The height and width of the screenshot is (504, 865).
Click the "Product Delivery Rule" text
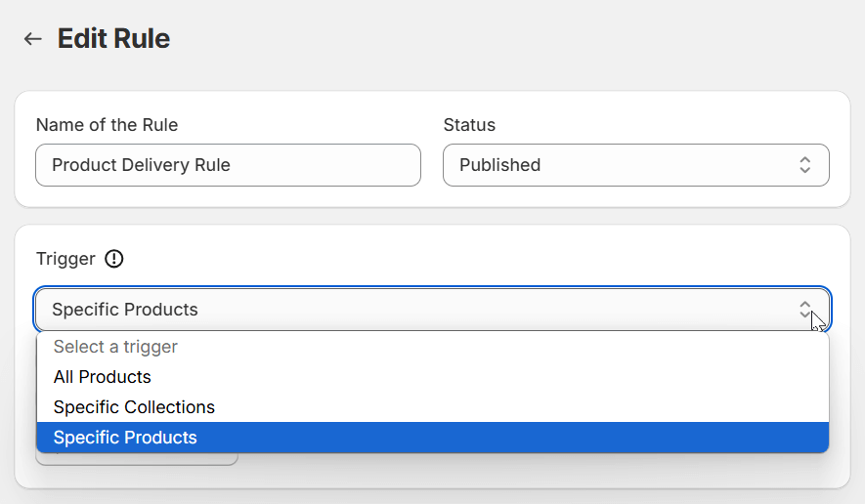(141, 165)
